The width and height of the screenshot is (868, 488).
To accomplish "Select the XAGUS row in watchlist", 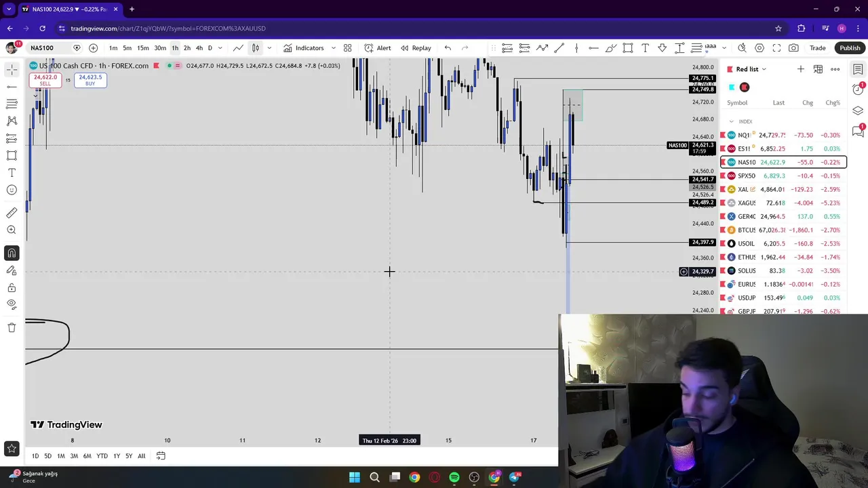I will (x=783, y=203).
